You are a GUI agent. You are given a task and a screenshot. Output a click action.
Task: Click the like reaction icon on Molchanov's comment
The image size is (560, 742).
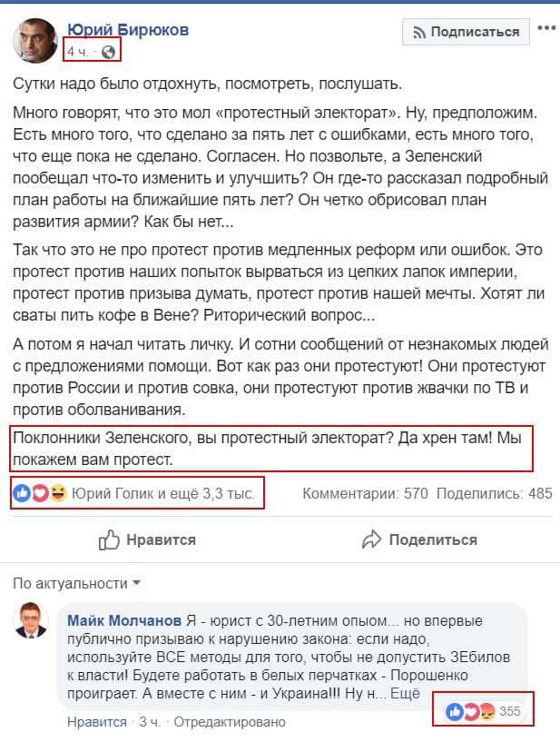(x=455, y=711)
